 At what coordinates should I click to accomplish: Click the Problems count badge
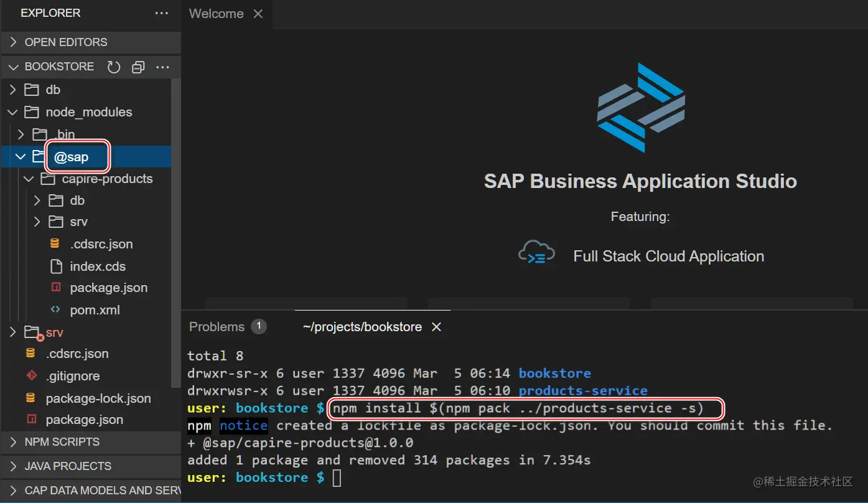[258, 326]
